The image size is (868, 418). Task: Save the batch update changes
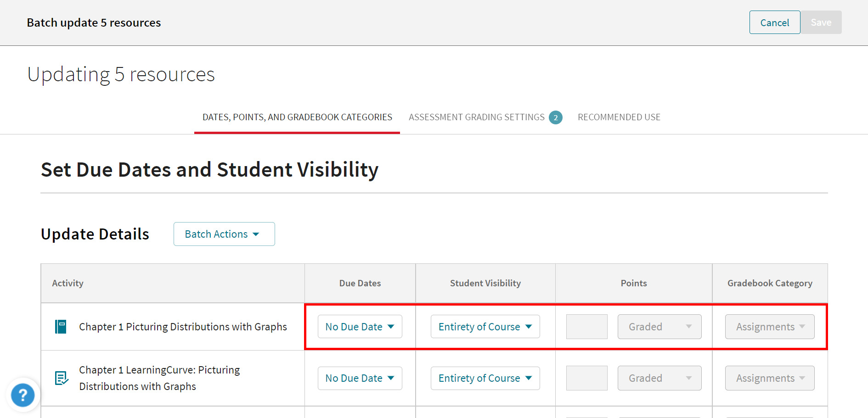(821, 22)
